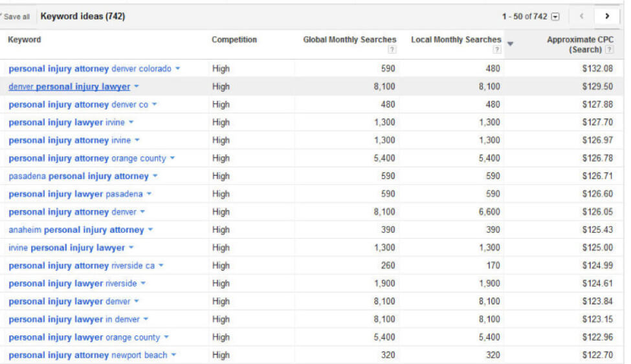Click CPC value $126.05
Image resolution: width=631 pixels, height=364 pixels.
(597, 212)
